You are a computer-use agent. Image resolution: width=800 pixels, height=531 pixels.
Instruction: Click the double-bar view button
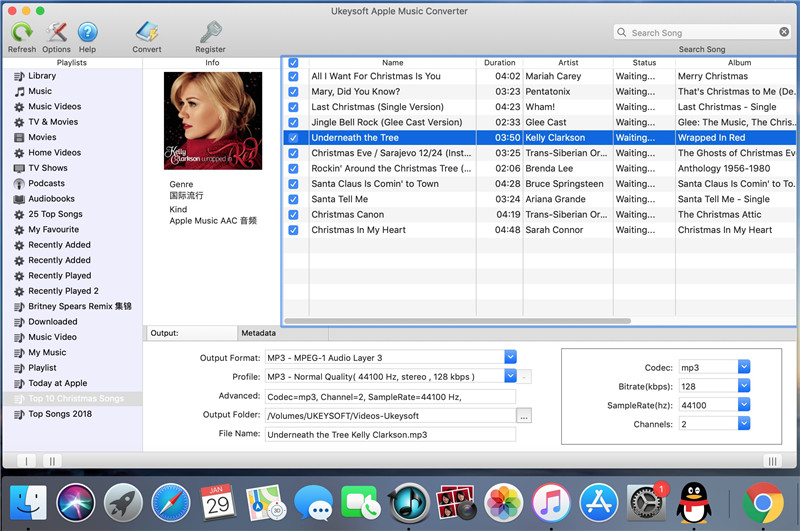(52, 461)
